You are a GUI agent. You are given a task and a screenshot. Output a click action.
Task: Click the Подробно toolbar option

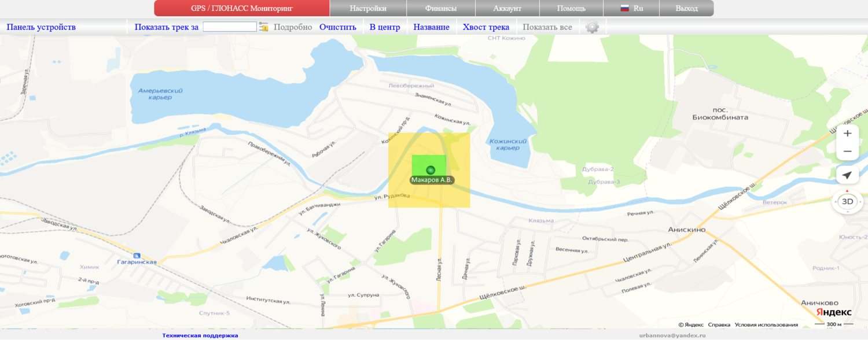pyautogui.click(x=293, y=27)
